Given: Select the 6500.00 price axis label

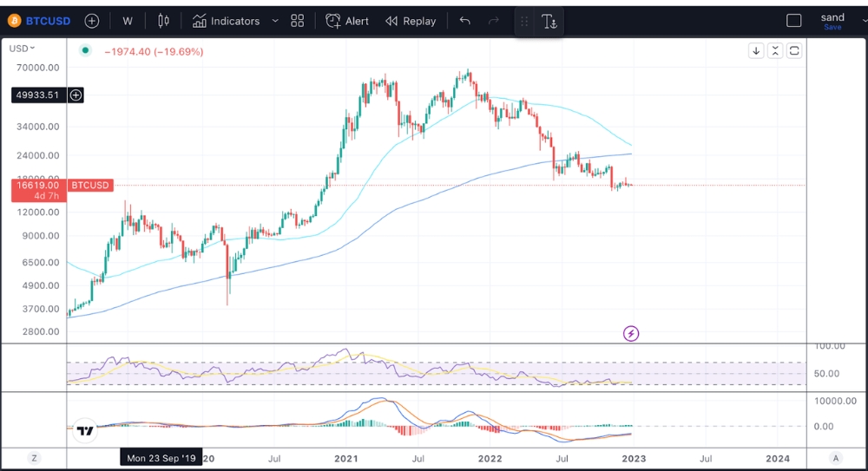Looking at the screenshot, I should click(41, 262).
